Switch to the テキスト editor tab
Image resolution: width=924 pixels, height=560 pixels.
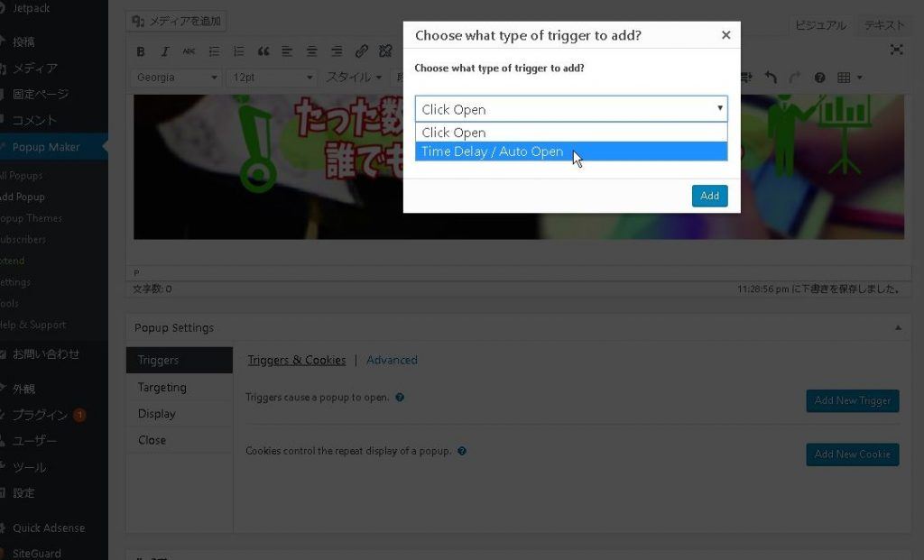882,25
